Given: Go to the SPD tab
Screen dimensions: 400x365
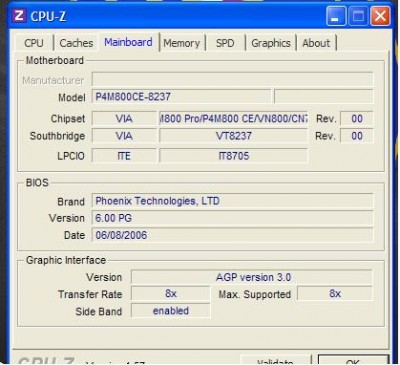Looking at the screenshot, I should [225, 43].
